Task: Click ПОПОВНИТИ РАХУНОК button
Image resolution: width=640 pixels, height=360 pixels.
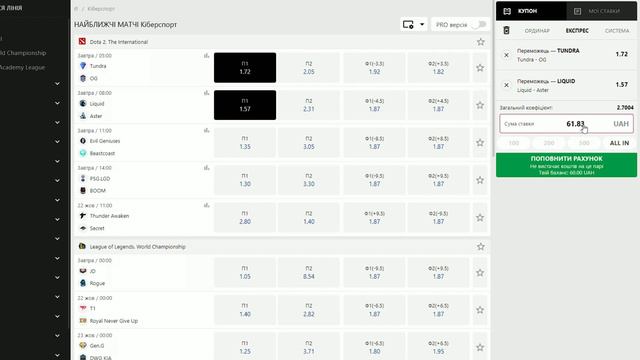Action: point(567,165)
